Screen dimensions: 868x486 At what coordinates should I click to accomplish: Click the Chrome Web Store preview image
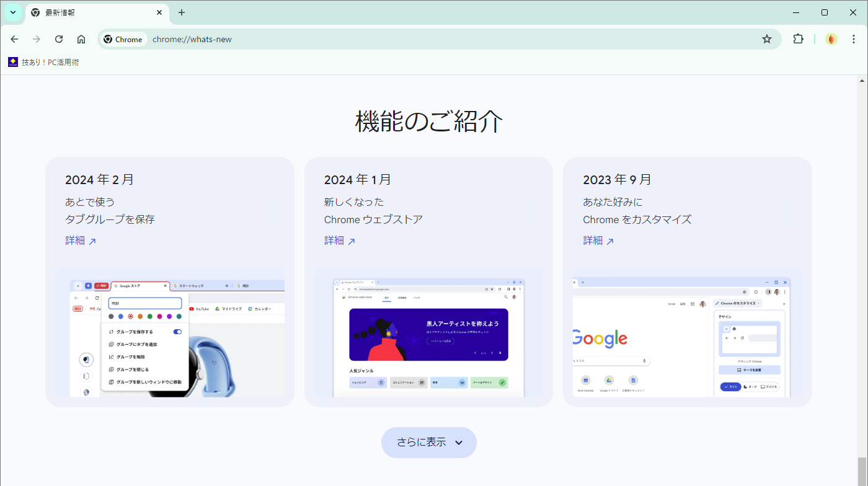[x=429, y=333]
